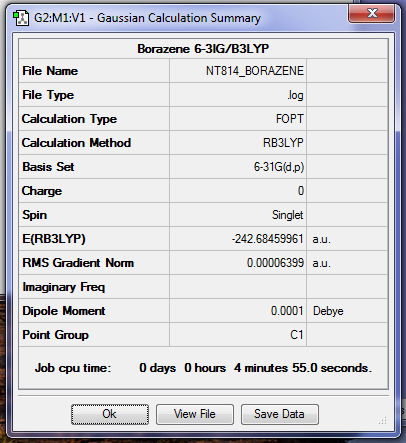The height and width of the screenshot is (443, 406).
Task: Click the Save Data button
Action: (280, 414)
